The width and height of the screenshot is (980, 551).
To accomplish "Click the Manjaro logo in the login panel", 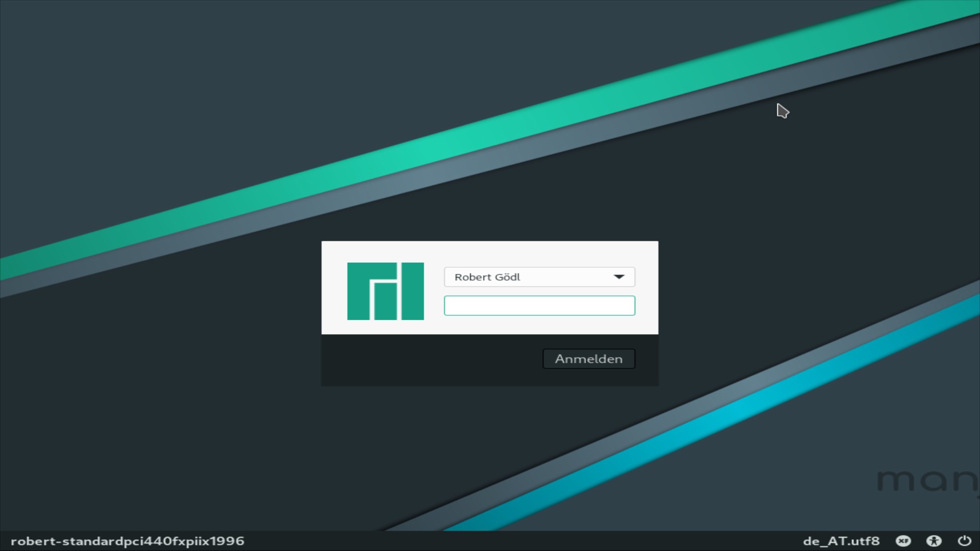I will click(386, 291).
